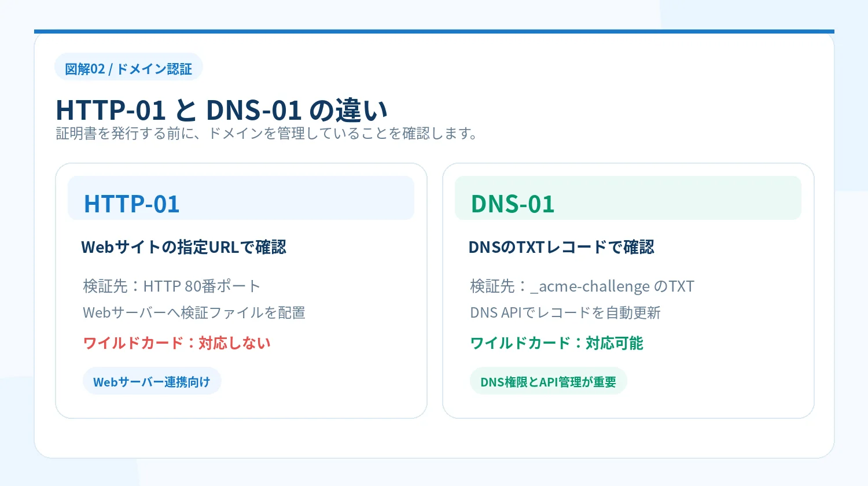Image resolution: width=868 pixels, height=486 pixels.
Task: Select the 検証先：_acme-challenge のTXT line
Action: click(582, 286)
